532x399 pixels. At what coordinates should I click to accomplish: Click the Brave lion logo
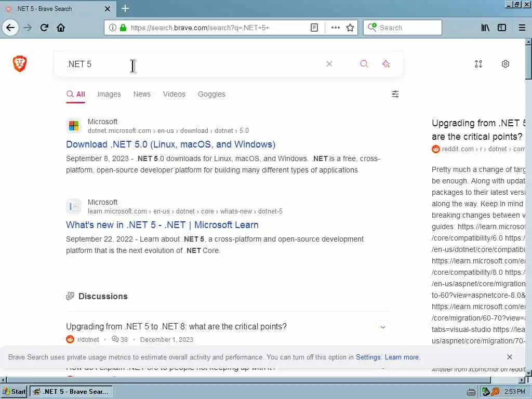(20, 63)
